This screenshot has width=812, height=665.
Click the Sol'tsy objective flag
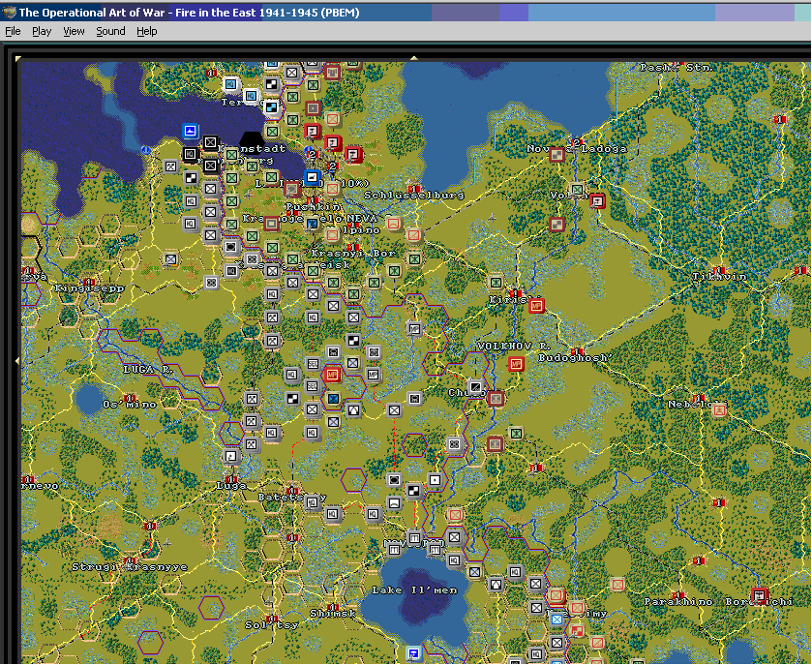tap(271, 619)
